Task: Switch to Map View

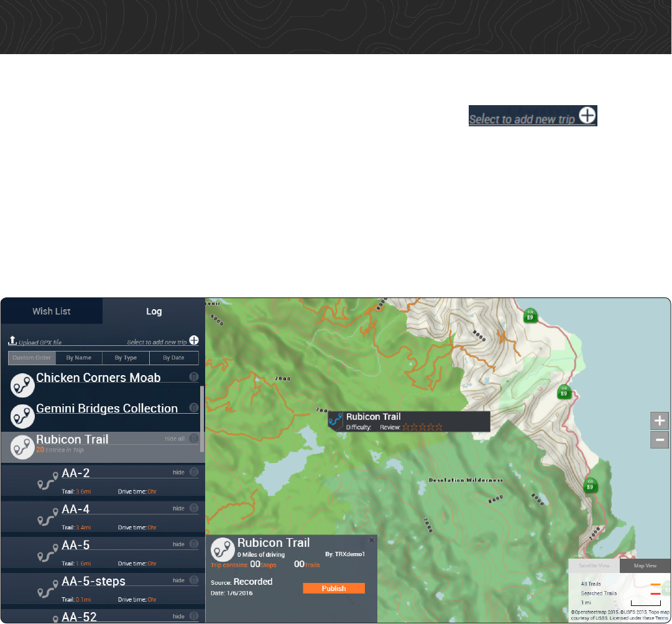Action: coord(645,566)
